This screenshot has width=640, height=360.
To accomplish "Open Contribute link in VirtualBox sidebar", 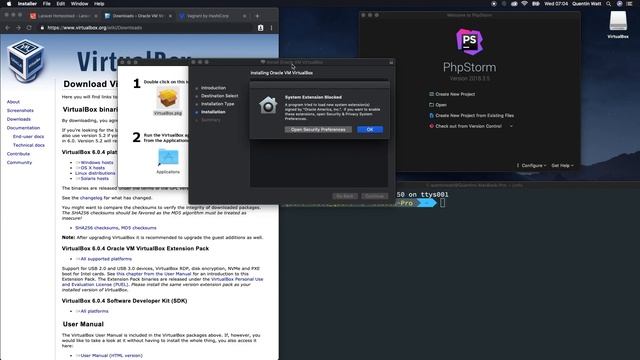I will tap(18, 154).
